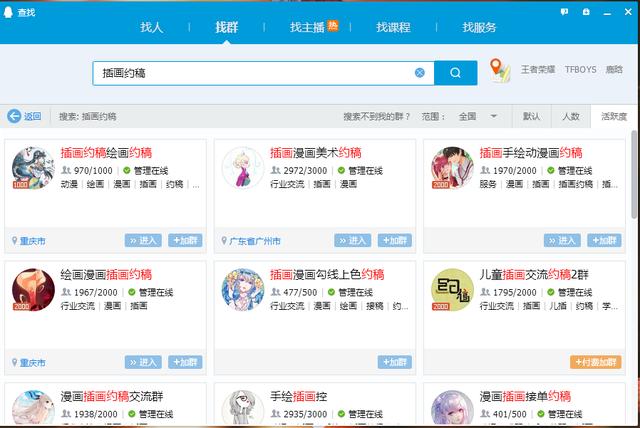The image size is (640, 428).
Task: Click the back arrow icon 返回
Action: click(x=14, y=116)
